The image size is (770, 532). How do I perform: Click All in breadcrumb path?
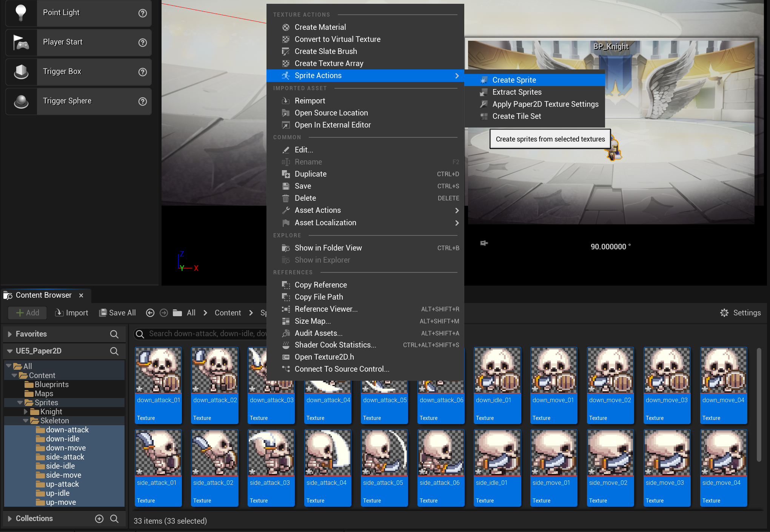point(191,313)
